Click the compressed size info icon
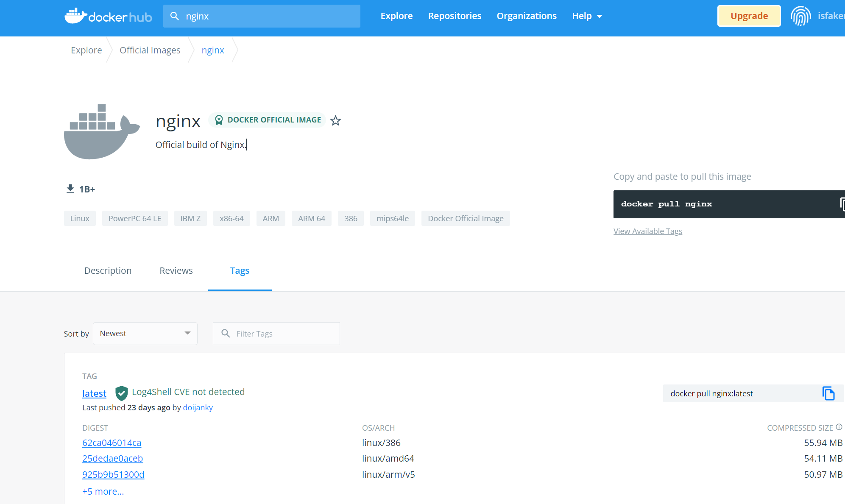The width and height of the screenshot is (845, 504). pos(839,427)
